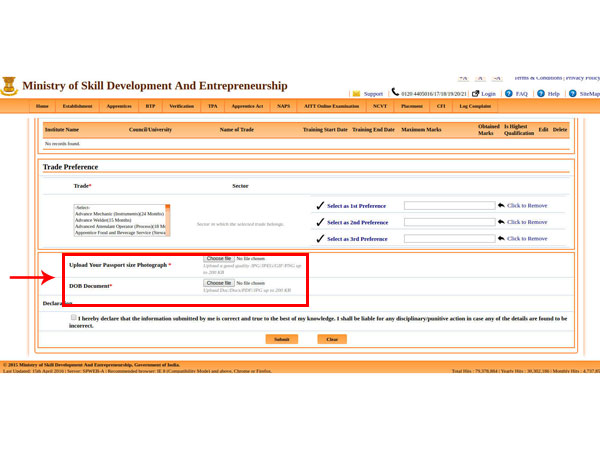
Task: Open the FAQ link
Action: point(522,94)
